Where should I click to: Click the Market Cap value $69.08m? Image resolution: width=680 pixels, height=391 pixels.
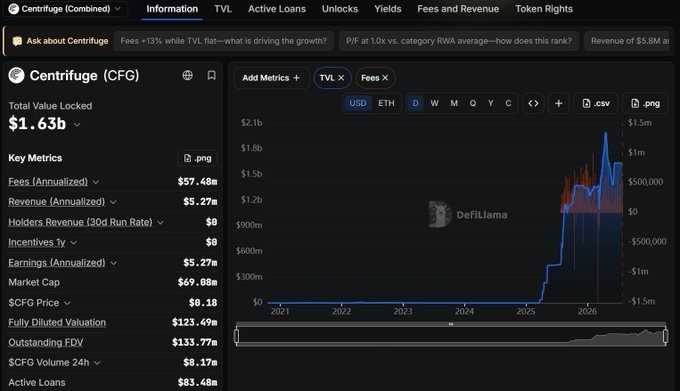tap(197, 283)
